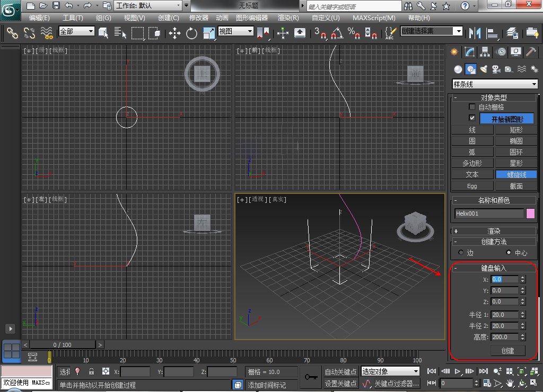This screenshot has width=543, height=392.
Task: Click the 矩形 shape button
Action: (x=516, y=130)
